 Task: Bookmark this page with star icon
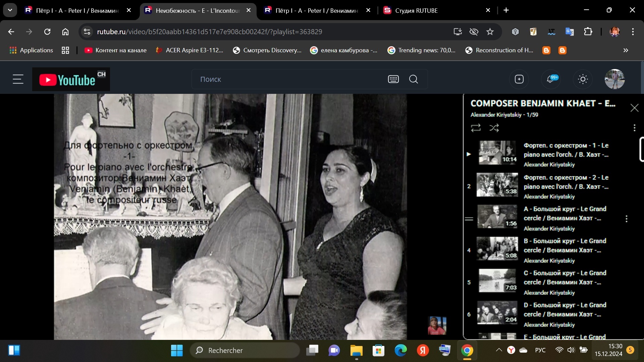point(490,32)
